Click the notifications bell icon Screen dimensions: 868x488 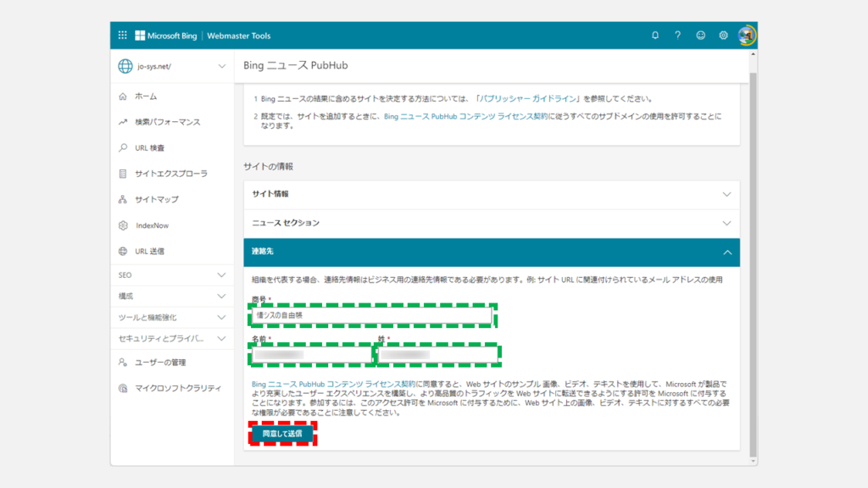655,36
